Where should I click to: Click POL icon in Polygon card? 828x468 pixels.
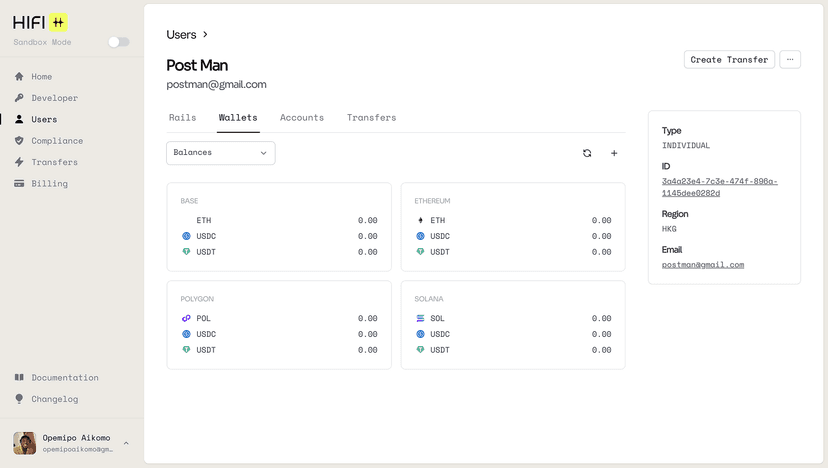click(x=186, y=319)
